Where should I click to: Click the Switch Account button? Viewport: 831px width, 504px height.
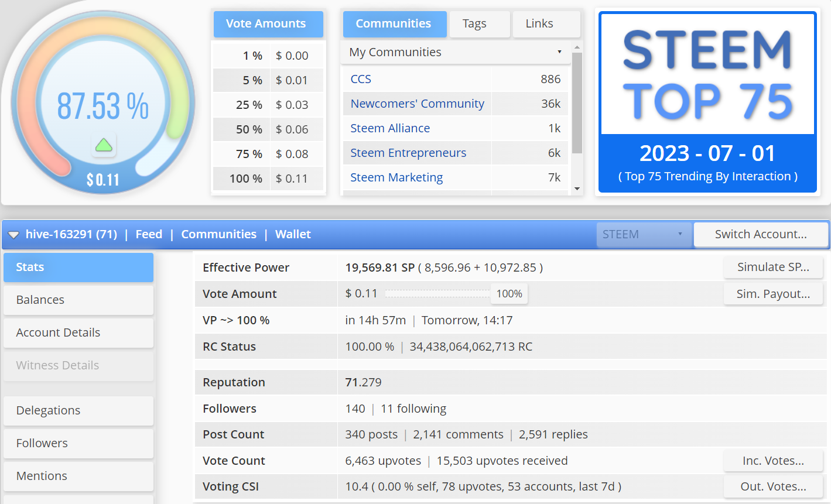pos(761,234)
